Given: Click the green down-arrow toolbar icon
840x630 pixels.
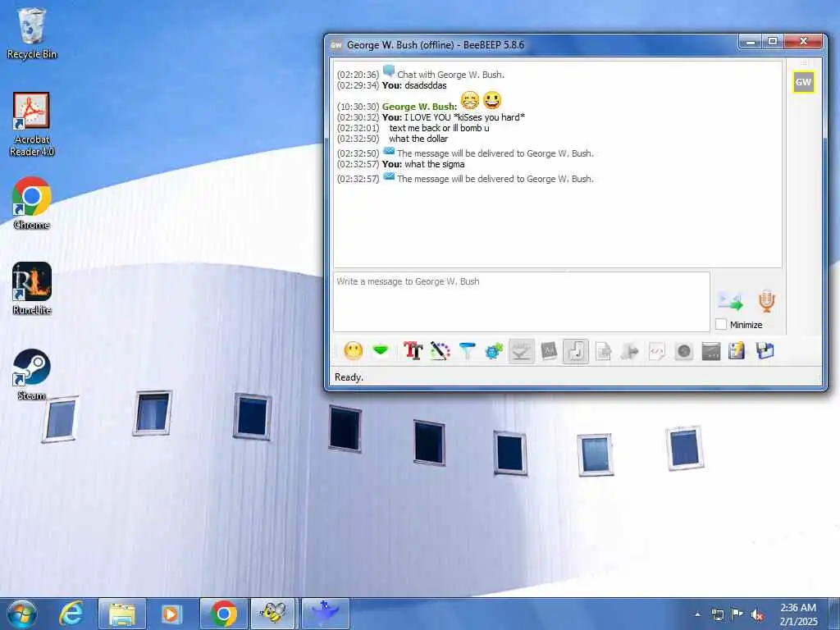Looking at the screenshot, I should point(381,351).
